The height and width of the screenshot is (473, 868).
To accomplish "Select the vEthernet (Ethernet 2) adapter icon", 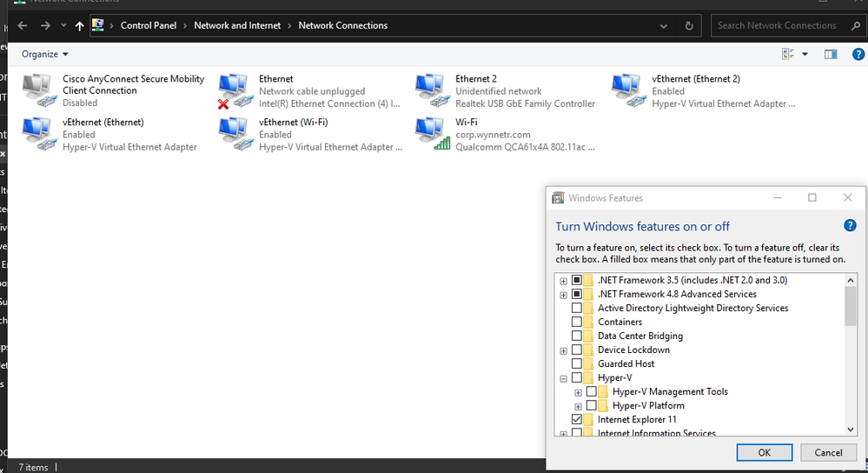I will coord(629,90).
